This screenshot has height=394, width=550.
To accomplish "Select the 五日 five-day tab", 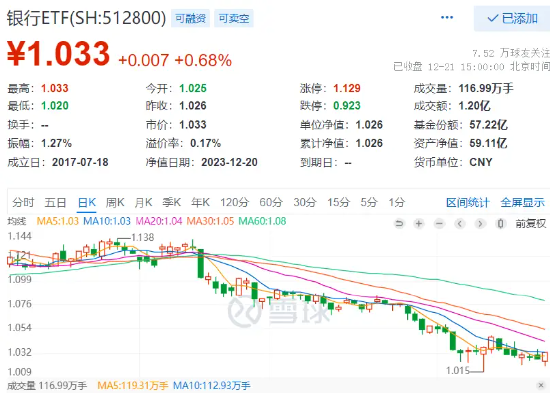I will [55, 202].
